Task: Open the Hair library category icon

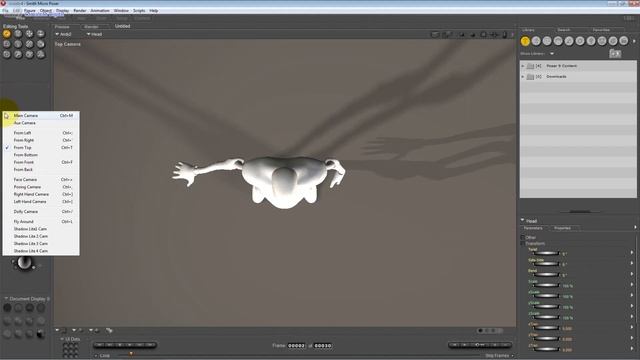Action: [558, 41]
